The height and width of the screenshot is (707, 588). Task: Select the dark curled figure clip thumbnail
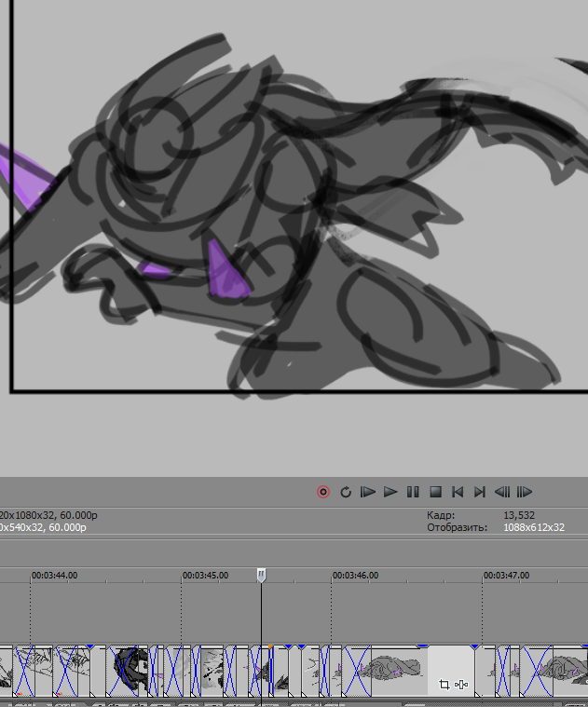(x=127, y=671)
